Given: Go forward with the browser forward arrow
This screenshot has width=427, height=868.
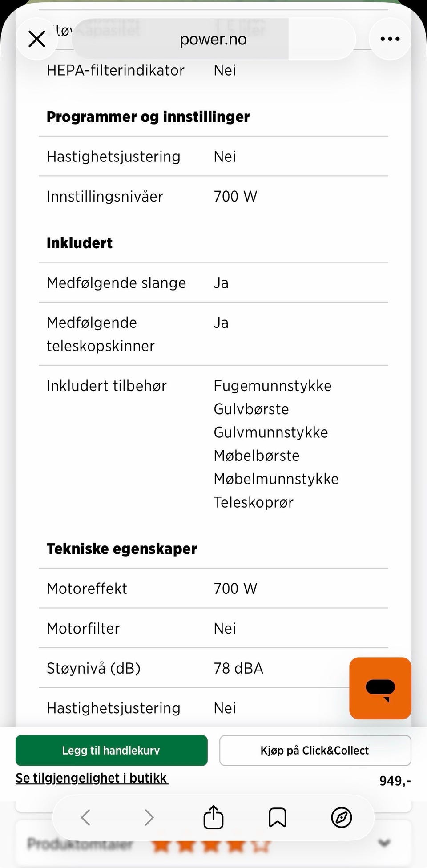Looking at the screenshot, I should click(149, 817).
